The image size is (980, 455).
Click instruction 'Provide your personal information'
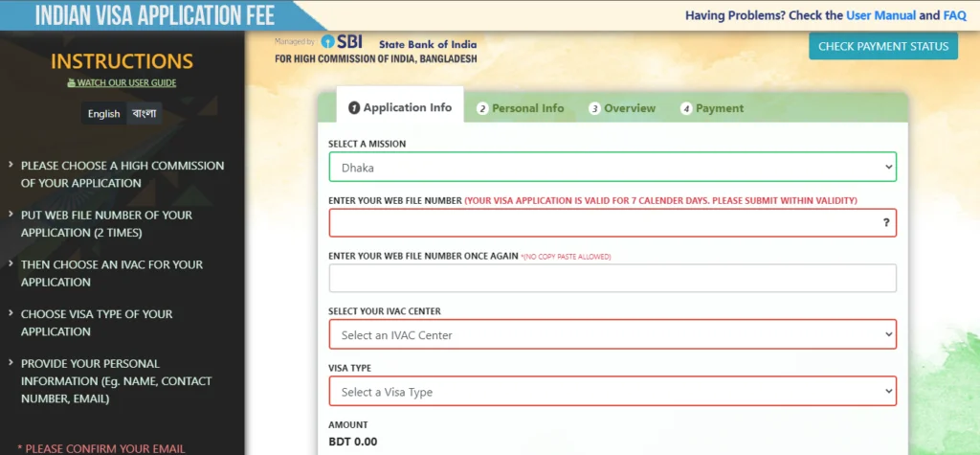116,381
